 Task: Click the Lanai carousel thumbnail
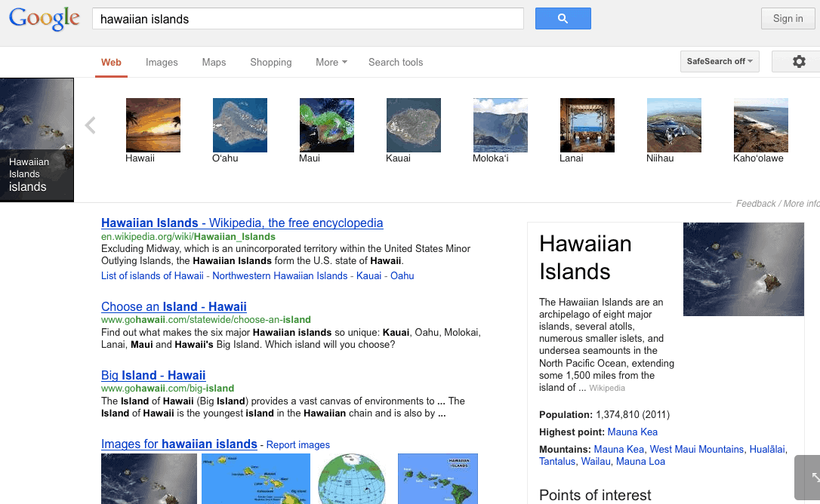(x=587, y=125)
